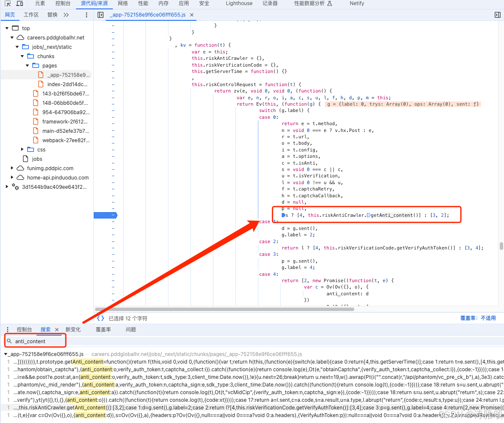Switch to the 元素 panel tab
The width and height of the screenshot is (504, 423).
[40, 3]
